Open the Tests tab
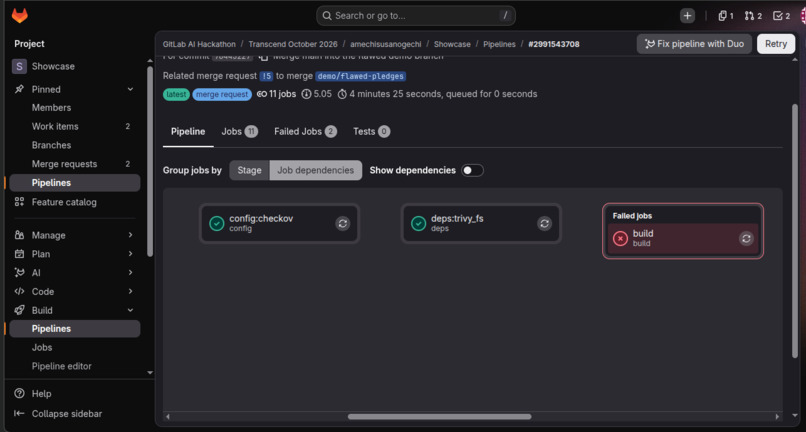The image size is (806, 432). 371,132
